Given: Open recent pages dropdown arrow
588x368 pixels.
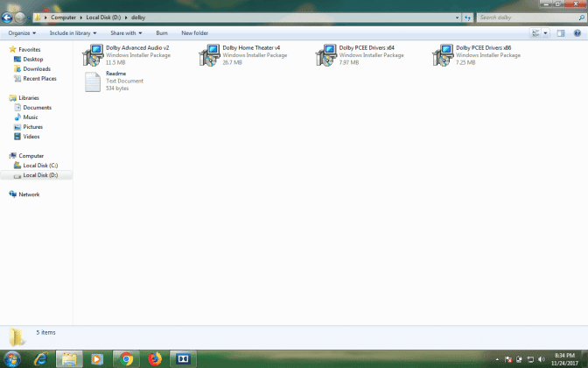Looking at the screenshot, I should point(29,18).
